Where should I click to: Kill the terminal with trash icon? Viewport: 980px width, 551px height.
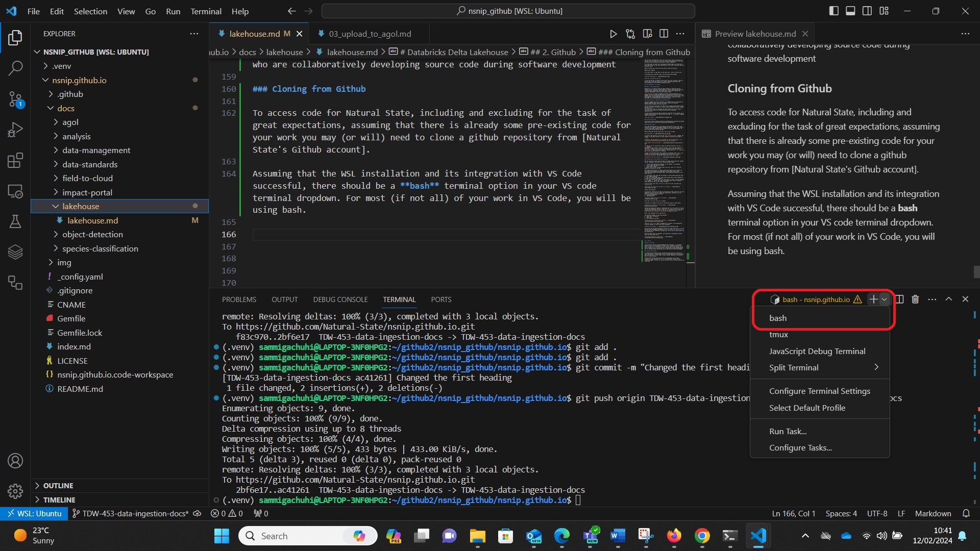click(915, 299)
